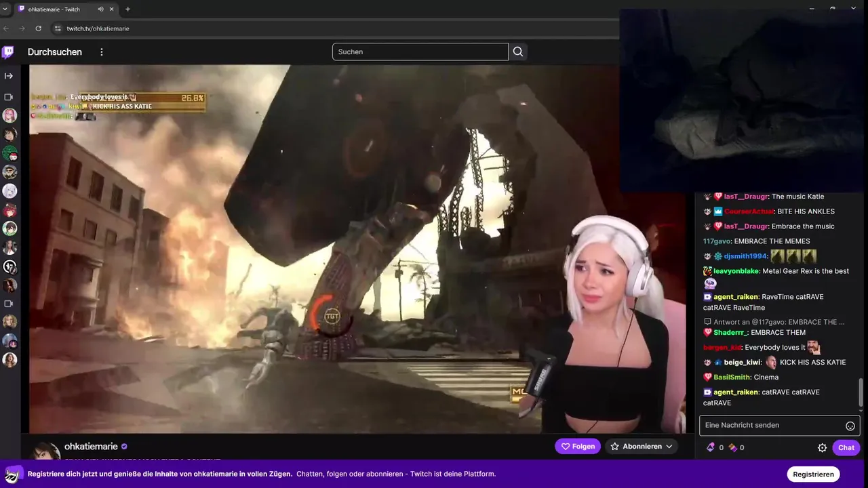
Task: Click the emote under leavyonblake's message
Action: pyautogui.click(x=710, y=284)
